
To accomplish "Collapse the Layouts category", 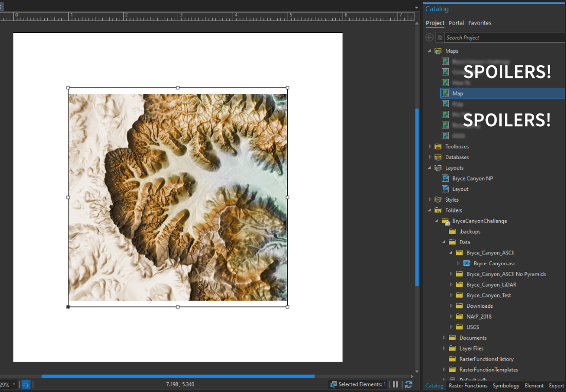I will (429, 168).
